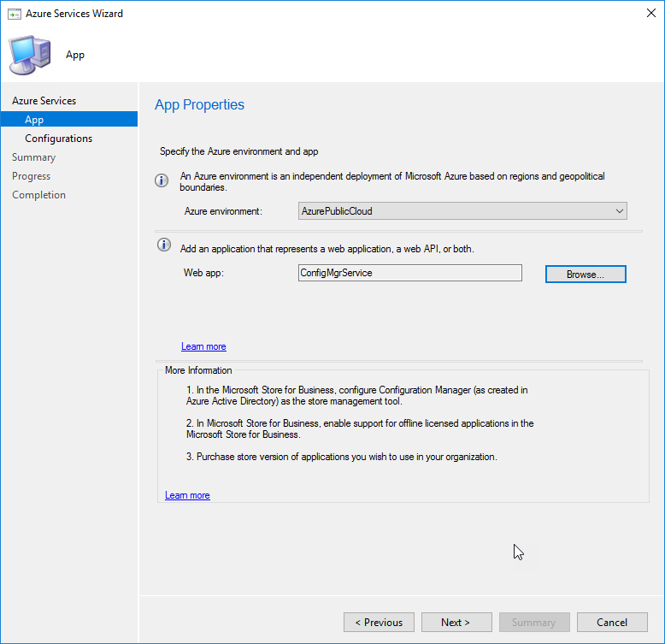Image resolution: width=665 pixels, height=644 pixels.
Task: Click the 'More Information' group label
Action: pyautogui.click(x=198, y=370)
